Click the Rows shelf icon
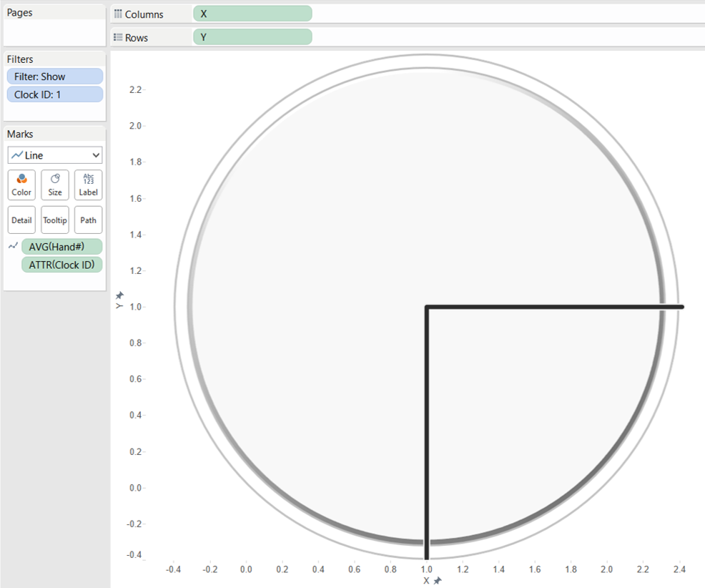Screen dimensions: 705x588 tap(118, 37)
